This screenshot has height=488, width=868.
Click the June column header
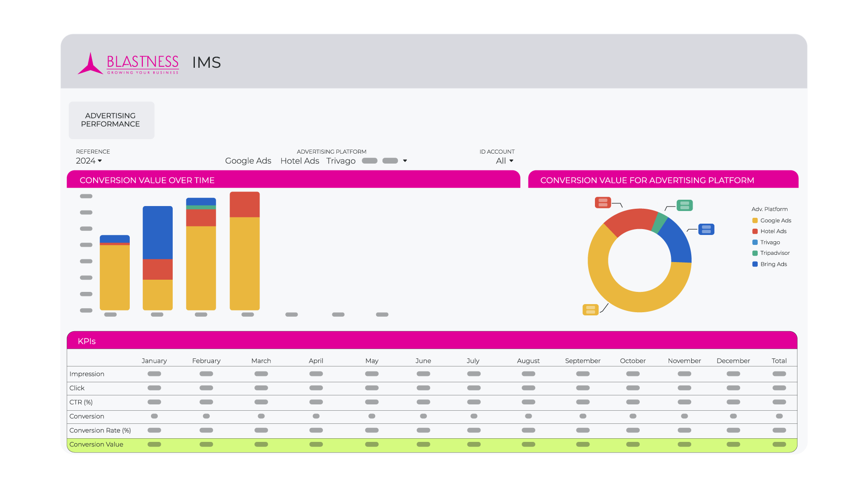[423, 361]
